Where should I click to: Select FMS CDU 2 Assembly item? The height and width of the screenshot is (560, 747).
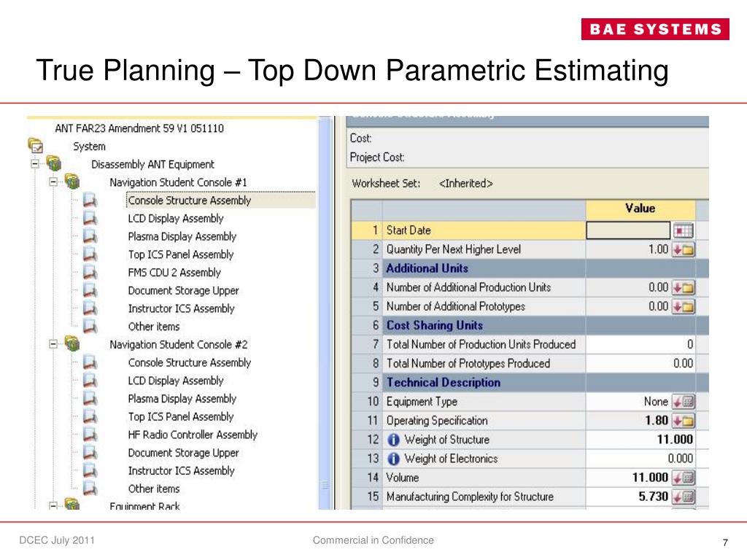coord(174,273)
